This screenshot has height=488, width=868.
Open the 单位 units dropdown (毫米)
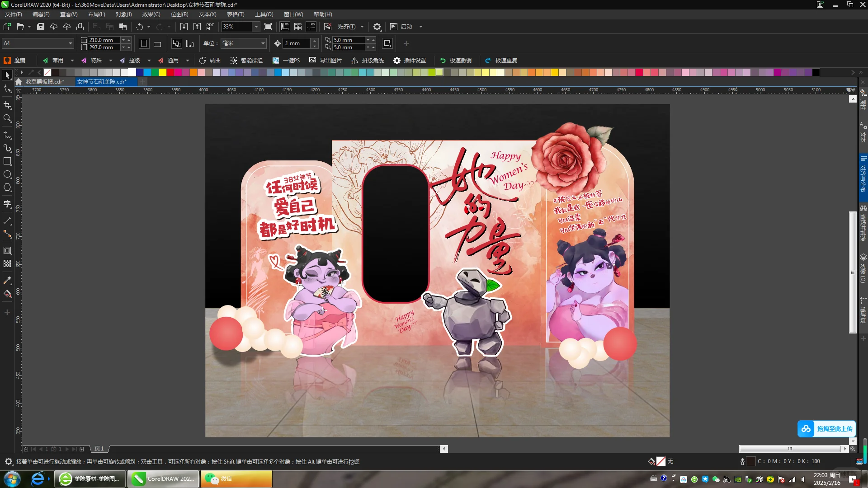[263, 43]
